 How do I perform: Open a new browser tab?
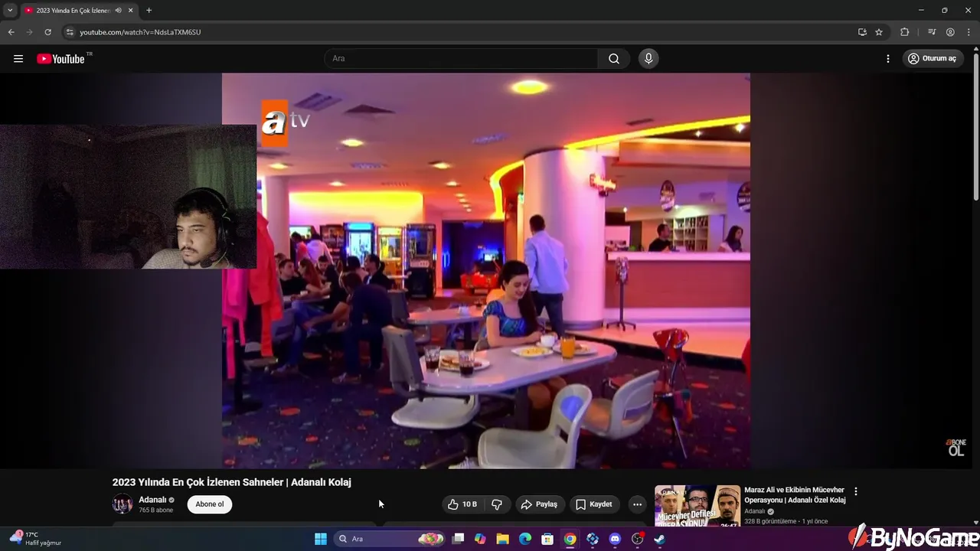click(x=149, y=10)
